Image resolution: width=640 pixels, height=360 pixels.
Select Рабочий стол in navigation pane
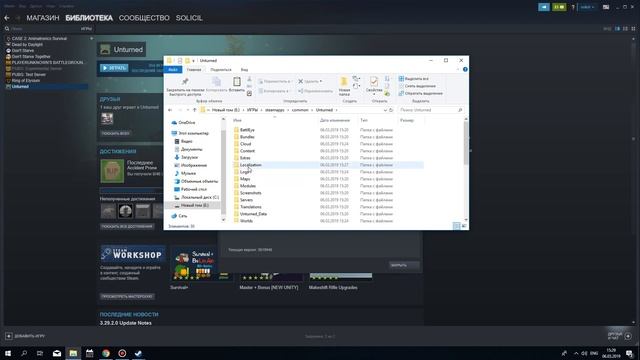pyautogui.click(x=193, y=189)
